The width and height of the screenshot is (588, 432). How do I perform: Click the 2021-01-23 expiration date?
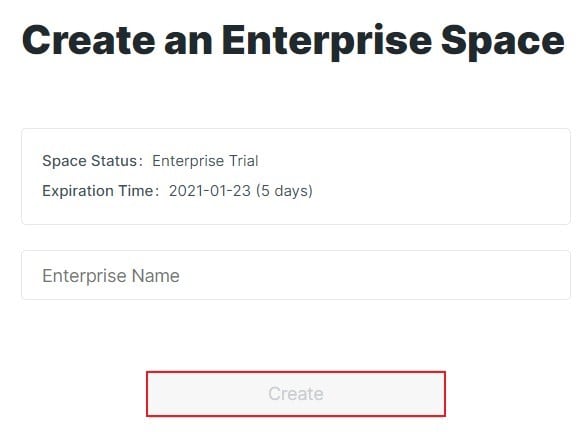(x=210, y=191)
